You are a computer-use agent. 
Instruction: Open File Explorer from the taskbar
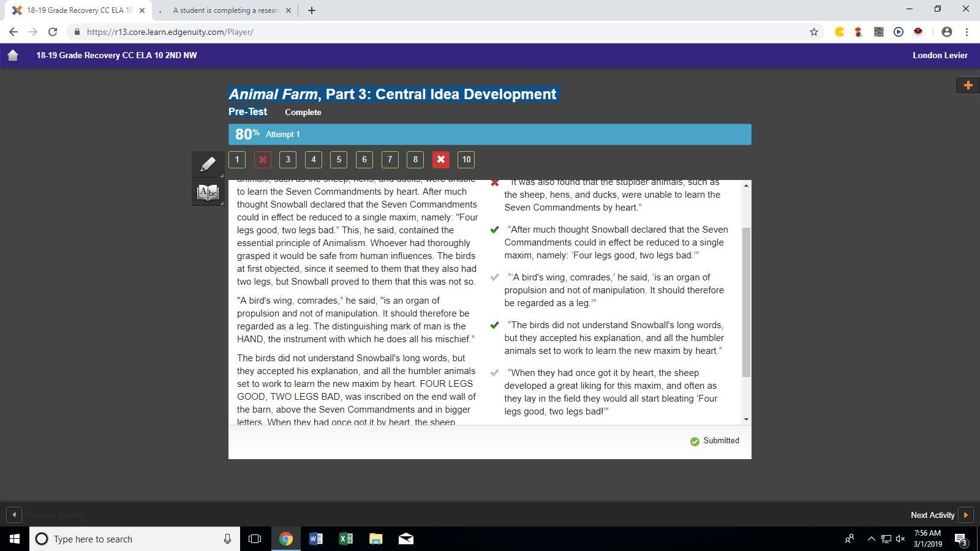pos(376,539)
